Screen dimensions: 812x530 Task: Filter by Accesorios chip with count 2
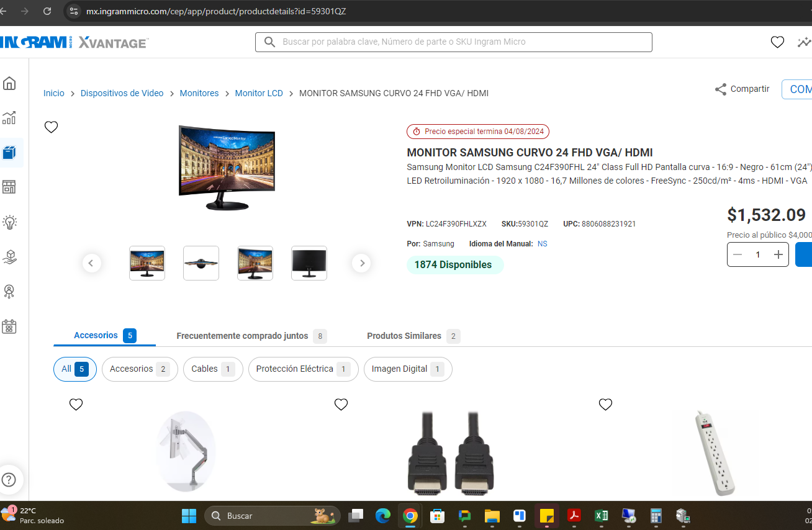pyautogui.click(x=140, y=369)
